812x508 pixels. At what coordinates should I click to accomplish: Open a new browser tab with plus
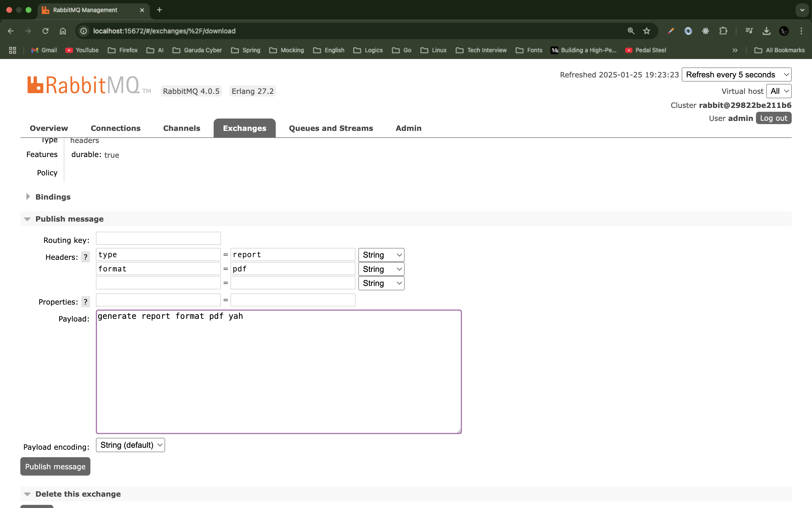[x=159, y=10]
